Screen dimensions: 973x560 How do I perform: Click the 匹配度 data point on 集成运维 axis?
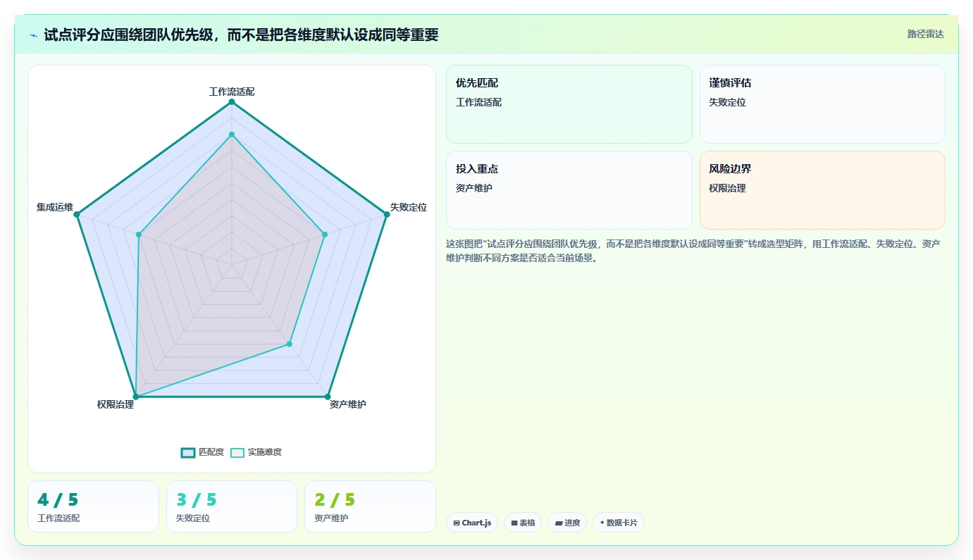(77, 214)
